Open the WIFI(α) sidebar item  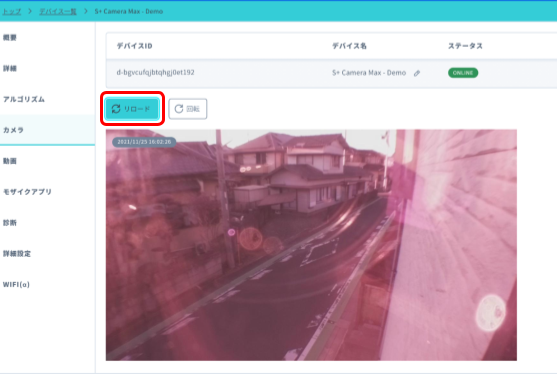pos(16,285)
